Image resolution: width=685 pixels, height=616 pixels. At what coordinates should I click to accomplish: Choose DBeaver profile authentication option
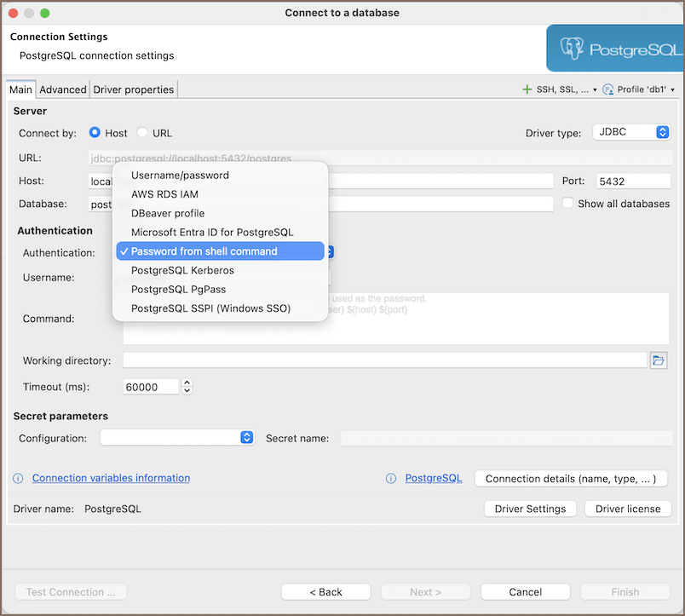click(220, 213)
